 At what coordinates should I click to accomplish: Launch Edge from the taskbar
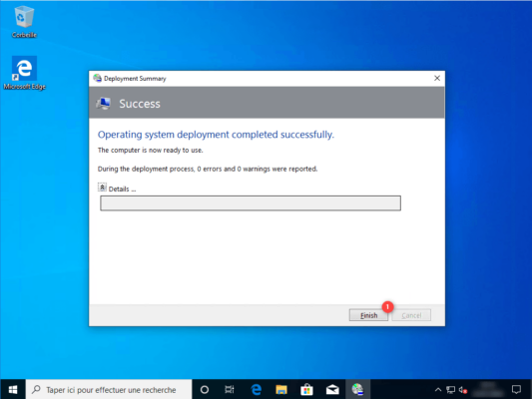pyautogui.click(x=257, y=389)
